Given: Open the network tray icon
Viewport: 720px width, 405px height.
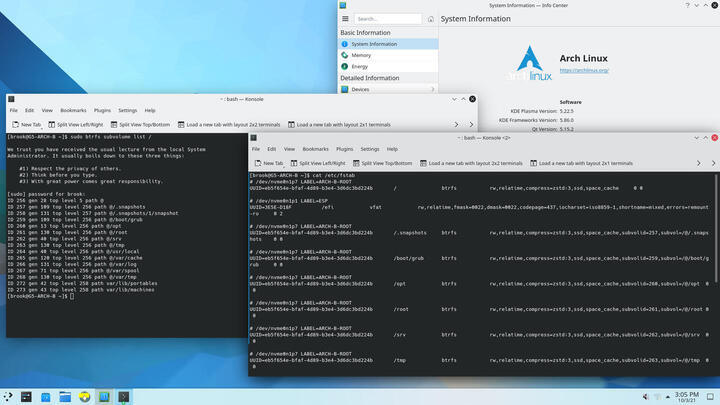Looking at the screenshot, I should tap(657, 397).
